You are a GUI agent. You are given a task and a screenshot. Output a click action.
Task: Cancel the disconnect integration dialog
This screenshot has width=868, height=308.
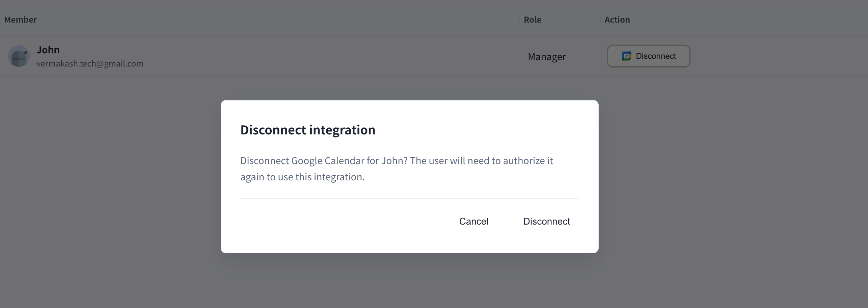tap(473, 221)
